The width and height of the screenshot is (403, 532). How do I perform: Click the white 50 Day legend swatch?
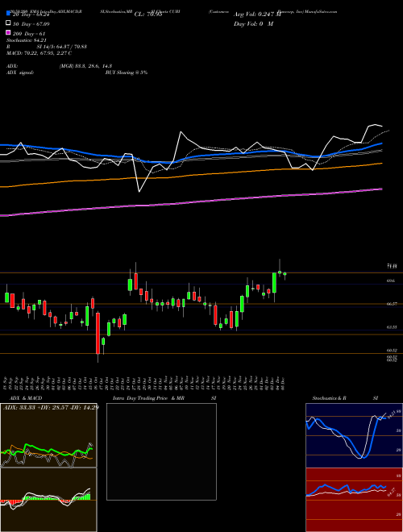pyautogui.click(x=9, y=23)
